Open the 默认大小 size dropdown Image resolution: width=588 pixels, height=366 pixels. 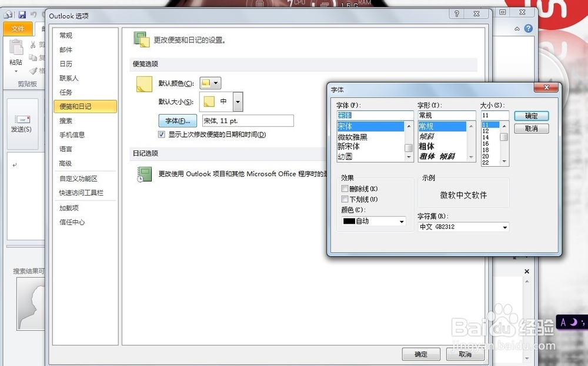[238, 102]
